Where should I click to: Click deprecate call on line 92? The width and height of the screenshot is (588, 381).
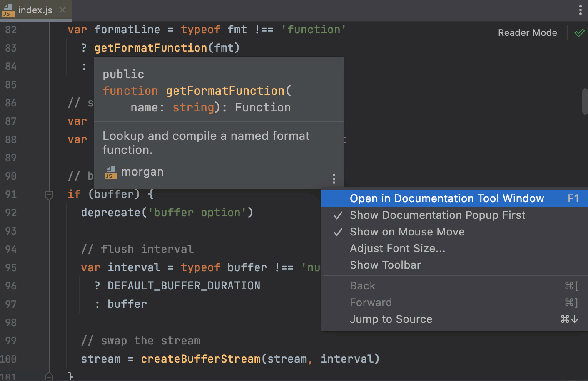pyautogui.click(x=111, y=213)
